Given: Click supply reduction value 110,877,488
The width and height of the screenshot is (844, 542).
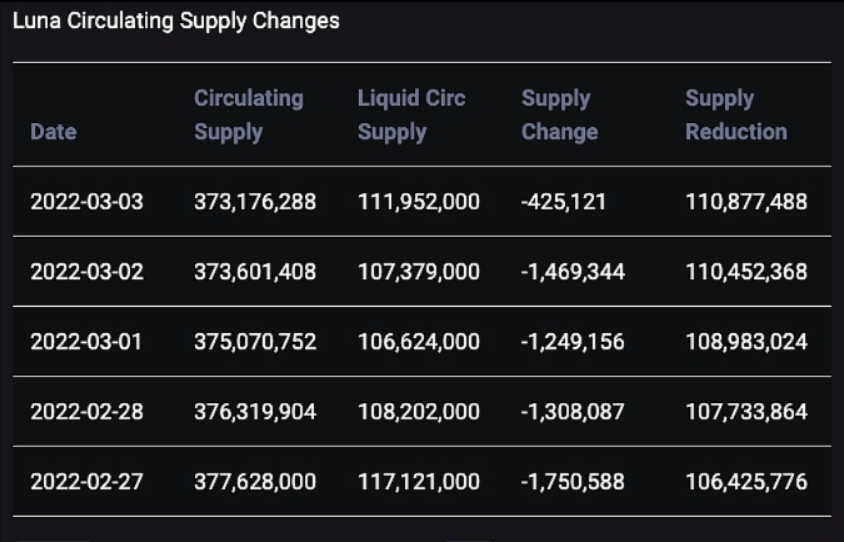Looking at the screenshot, I should pyautogui.click(x=746, y=202).
